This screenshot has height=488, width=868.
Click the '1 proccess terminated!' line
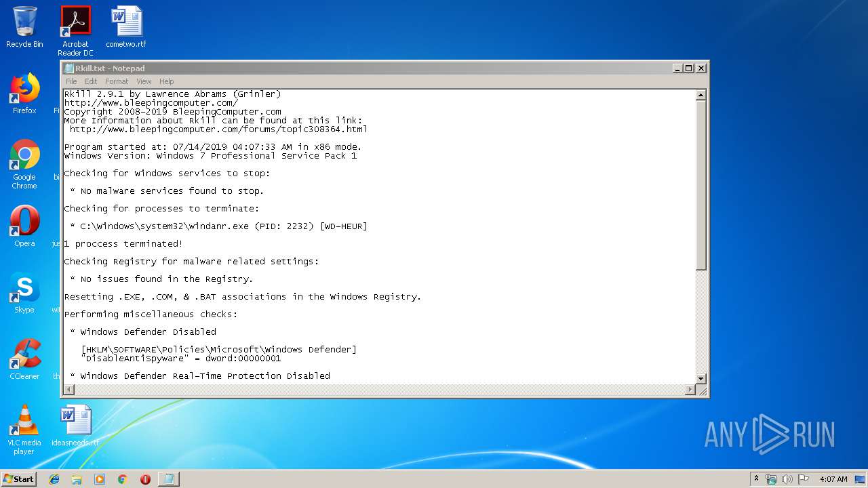(123, 244)
